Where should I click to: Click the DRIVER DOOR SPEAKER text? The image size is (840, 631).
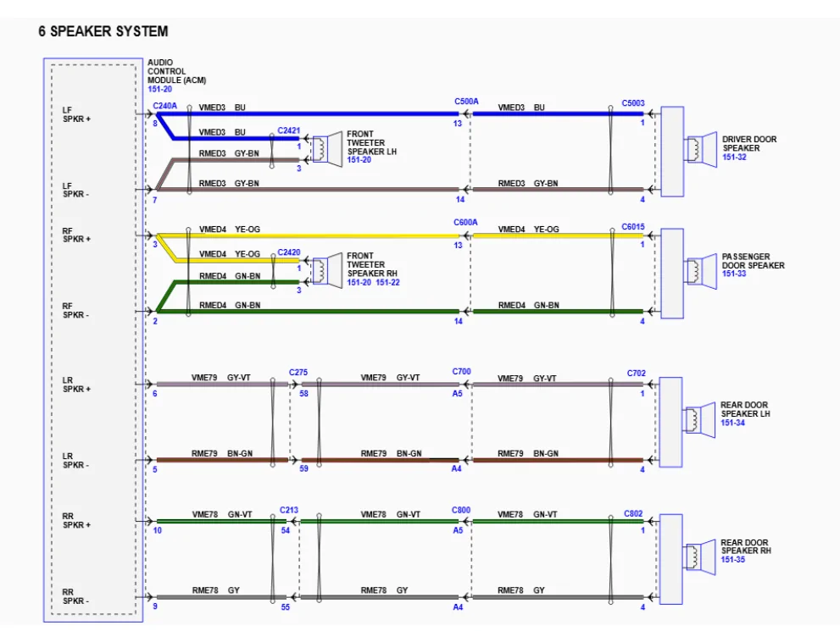[x=749, y=143]
